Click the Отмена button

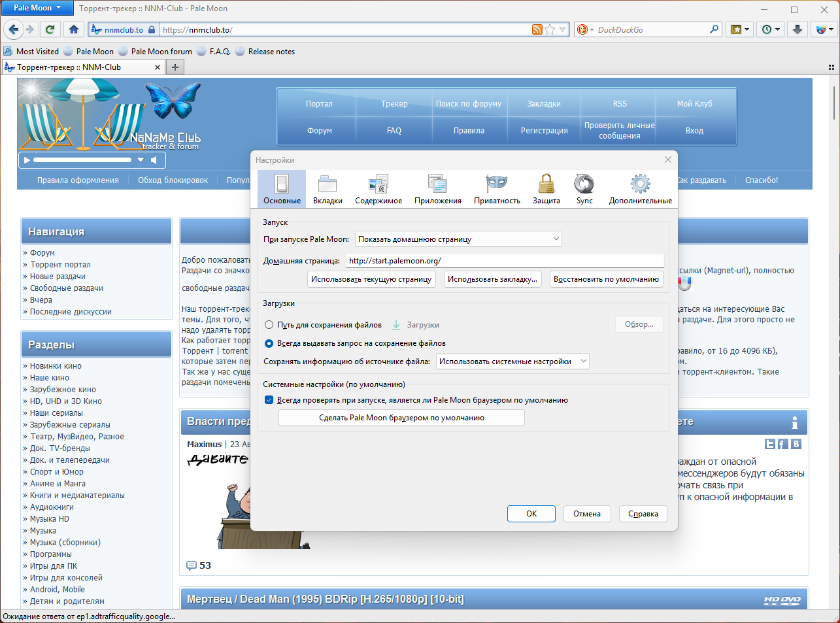tap(587, 514)
